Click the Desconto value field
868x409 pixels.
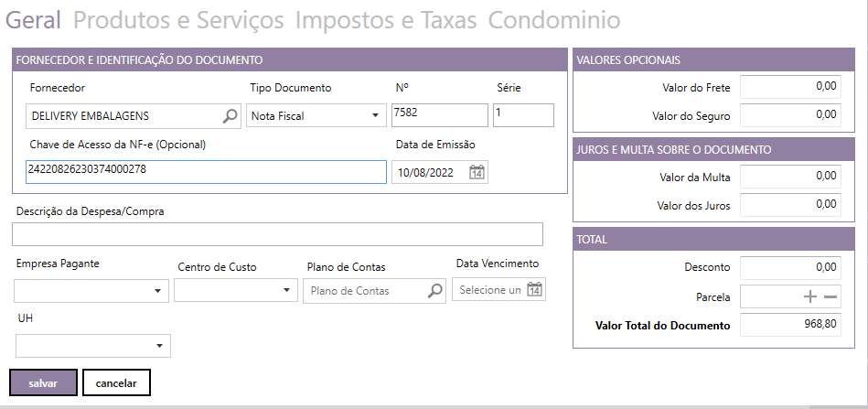[788, 267]
